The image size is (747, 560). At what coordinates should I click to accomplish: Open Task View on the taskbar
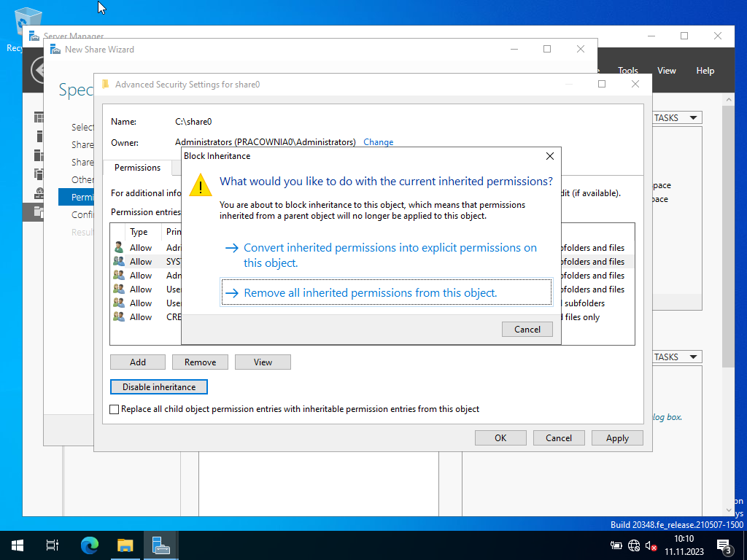53,545
